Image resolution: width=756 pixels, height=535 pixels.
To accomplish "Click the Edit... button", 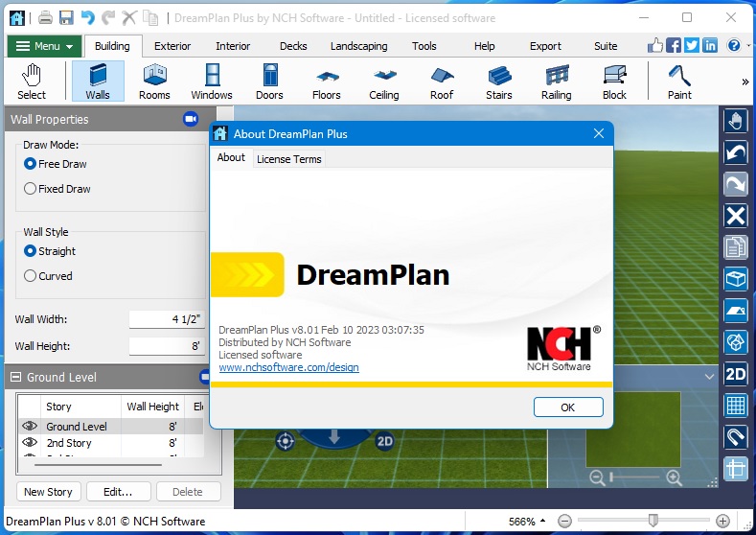I will pyautogui.click(x=118, y=492).
